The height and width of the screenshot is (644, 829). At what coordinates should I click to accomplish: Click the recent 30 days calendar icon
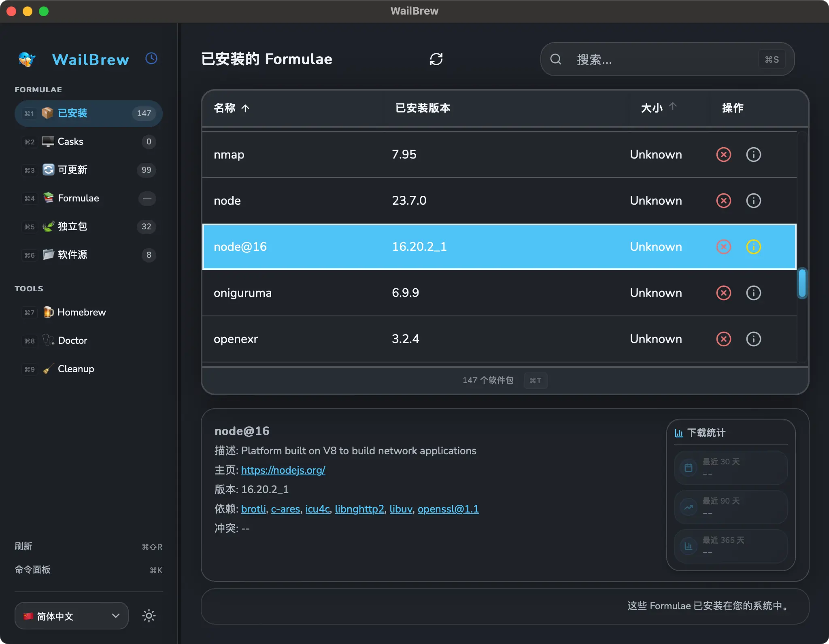tap(688, 468)
